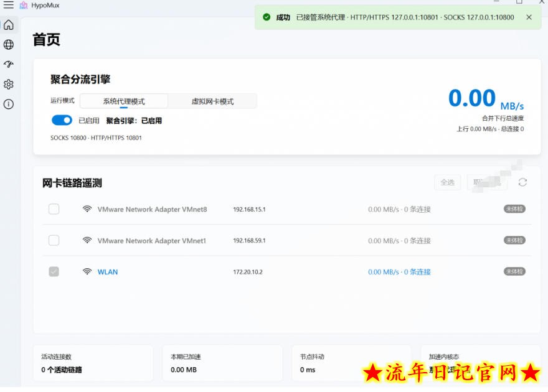
Task: Click the 0.00 MB/s total speed readout
Action: [486, 98]
